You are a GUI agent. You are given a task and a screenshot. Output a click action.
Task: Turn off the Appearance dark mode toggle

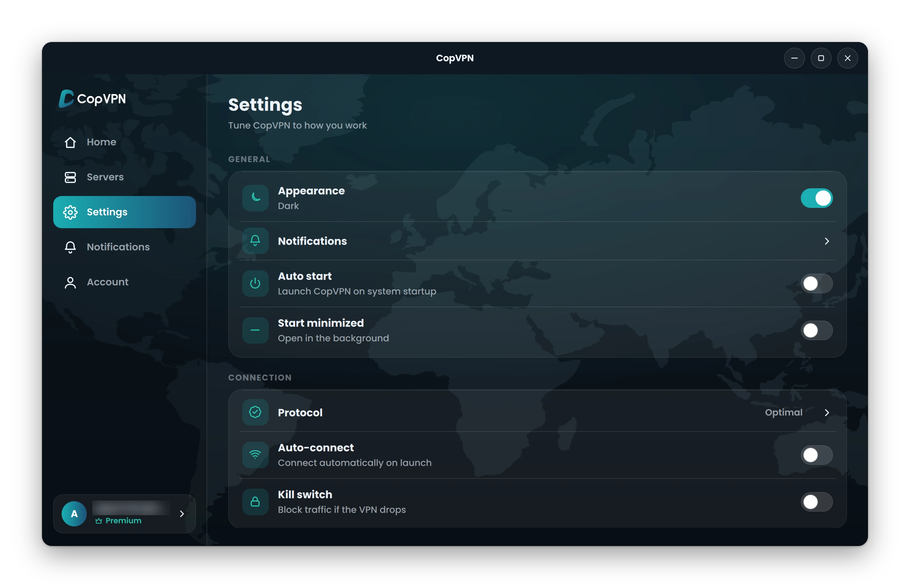coord(817,198)
